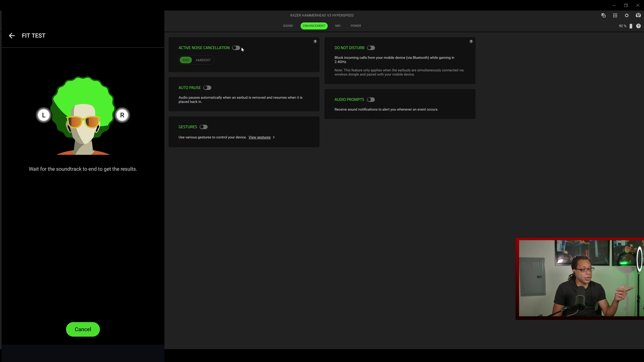Open the Power tab
644x362 pixels.
pos(356,26)
